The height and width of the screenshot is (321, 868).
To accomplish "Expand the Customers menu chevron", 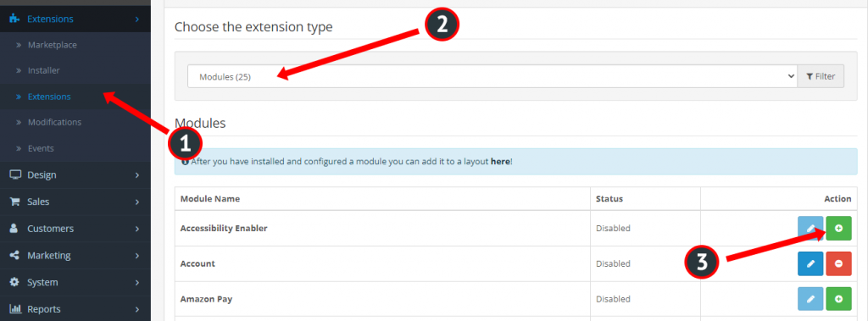I will (136, 229).
